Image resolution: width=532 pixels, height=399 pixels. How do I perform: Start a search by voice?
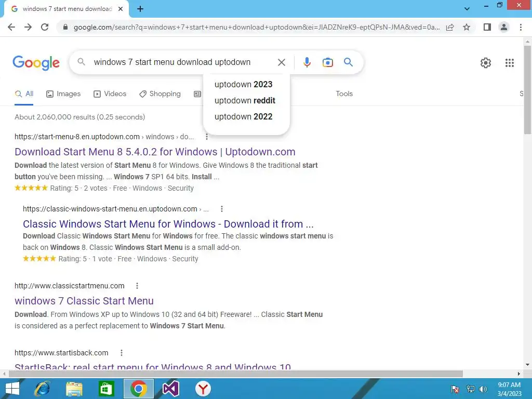tap(307, 62)
